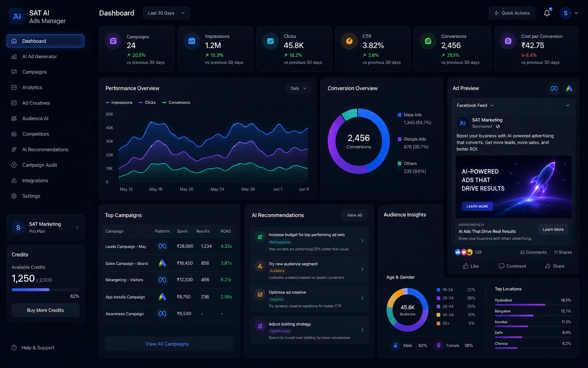
Task: Click the credits usage progress bar
Action: [45, 290]
